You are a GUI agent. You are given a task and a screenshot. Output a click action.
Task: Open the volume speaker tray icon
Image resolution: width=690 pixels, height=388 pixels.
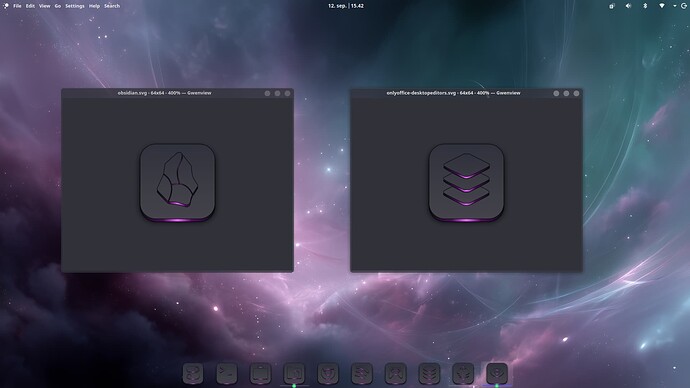[x=628, y=6]
